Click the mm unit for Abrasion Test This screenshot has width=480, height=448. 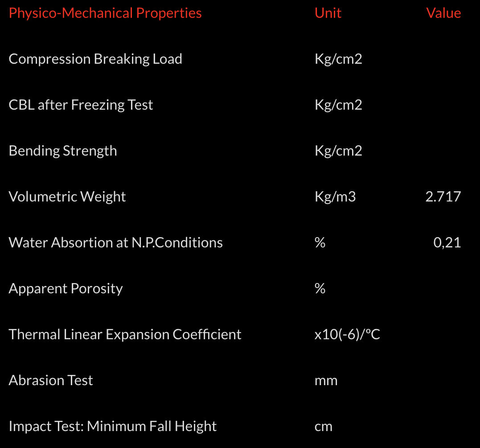[x=326, y=381]
